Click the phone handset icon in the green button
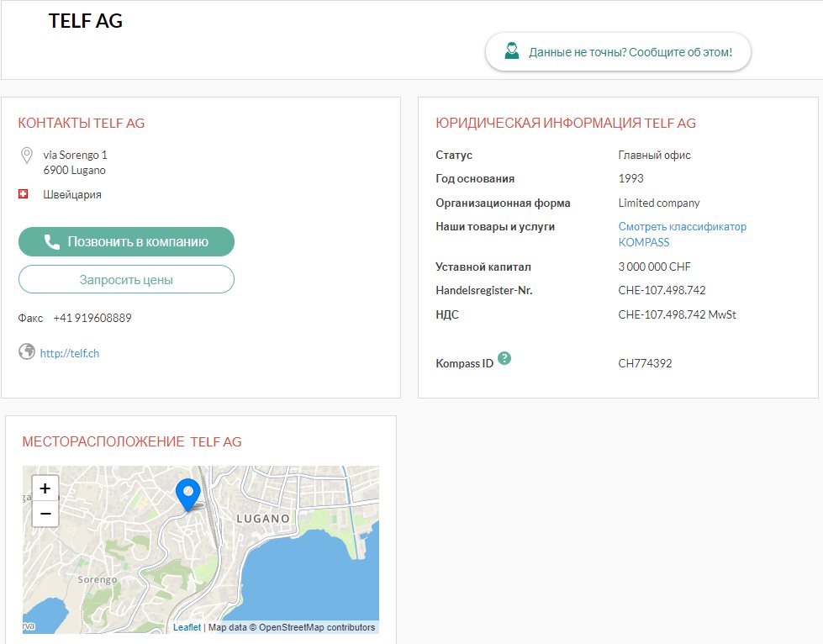 tap(52, 242)
